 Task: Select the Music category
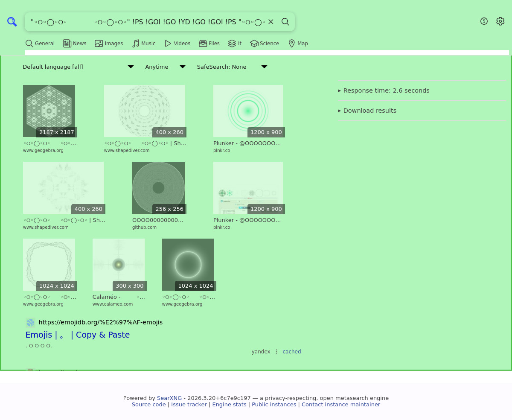[144, 44]
